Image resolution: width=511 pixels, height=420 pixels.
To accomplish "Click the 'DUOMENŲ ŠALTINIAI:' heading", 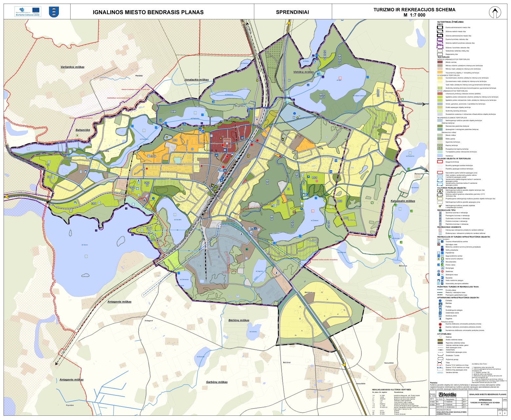I will pyautogui.click(x=479, y=364).
